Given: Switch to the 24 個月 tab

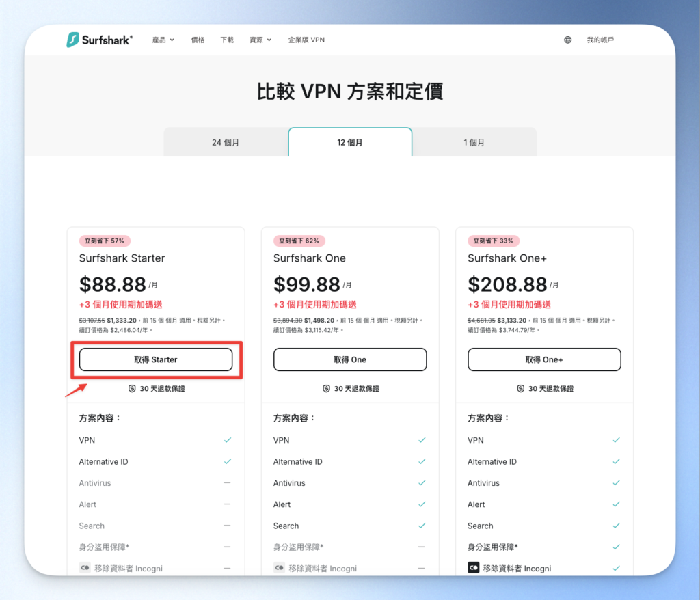Looking at the screenshot, I should click(226, 142).
